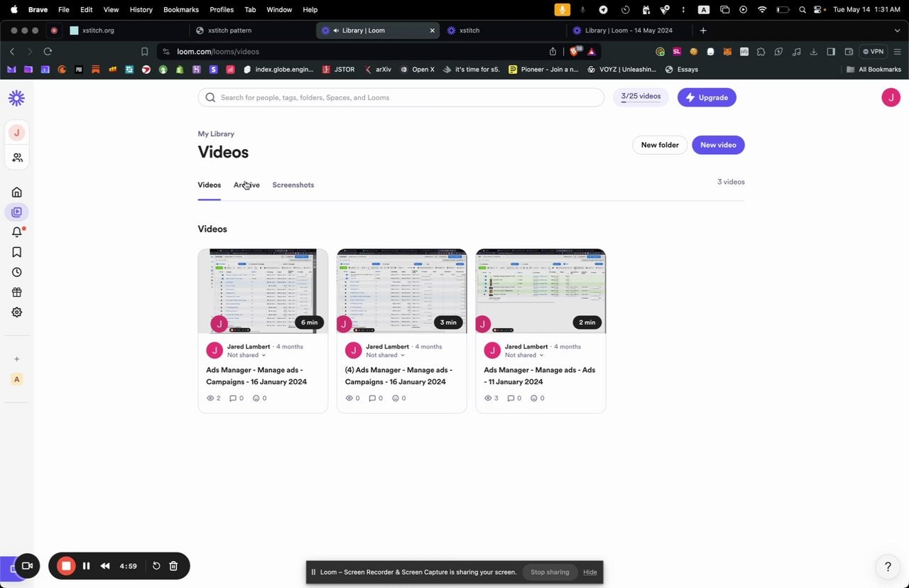Pause the Loom recording
The height and width of the screenshot is (588, 909).
point(86,566)
